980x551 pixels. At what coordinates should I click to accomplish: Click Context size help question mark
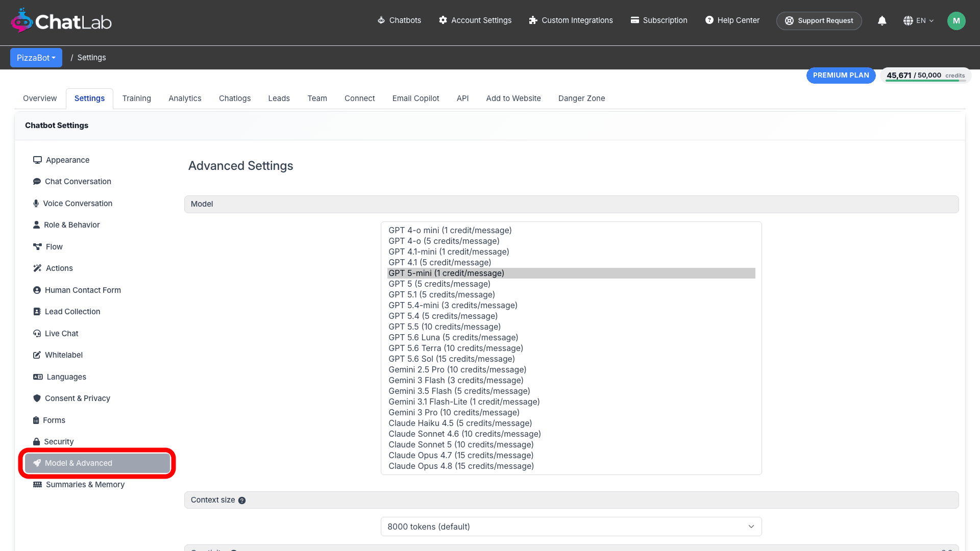(242, 500)
